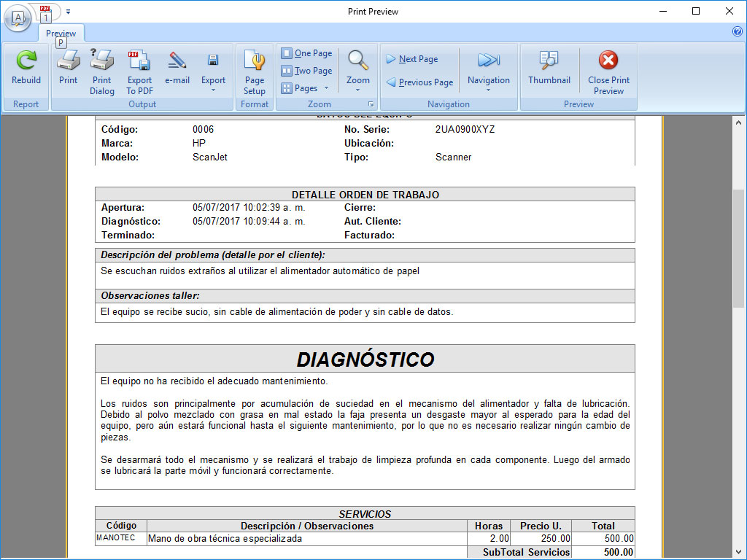
Task: Click the Precio U. value 250.00
Action: coord(555,539)
